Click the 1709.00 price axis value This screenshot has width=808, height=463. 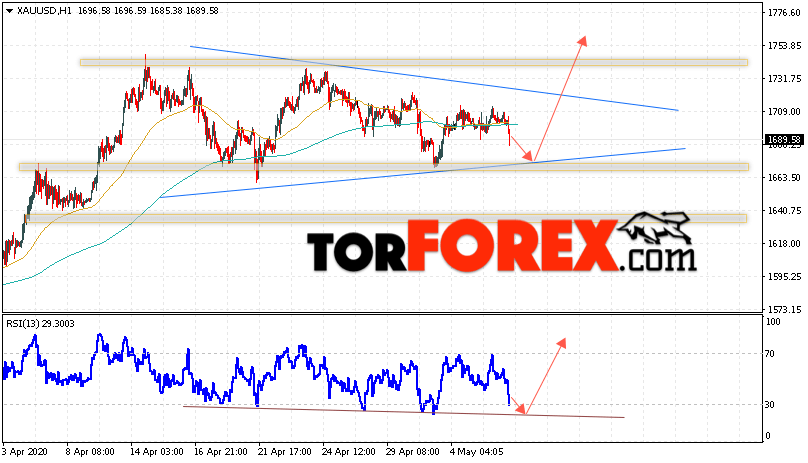(784, 112)
